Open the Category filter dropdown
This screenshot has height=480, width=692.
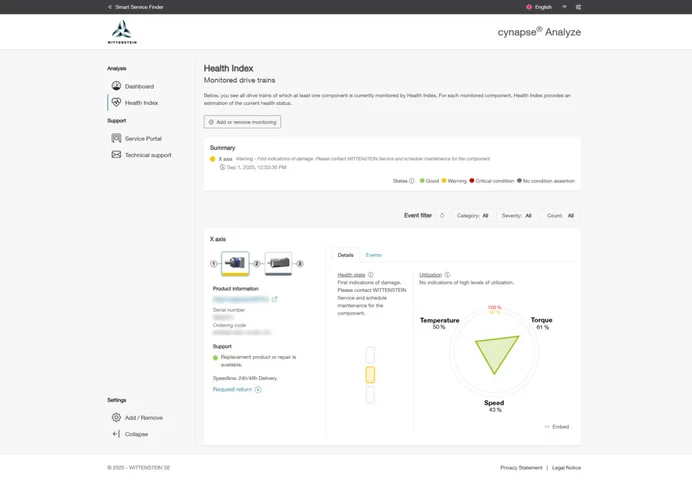point(472,216)
